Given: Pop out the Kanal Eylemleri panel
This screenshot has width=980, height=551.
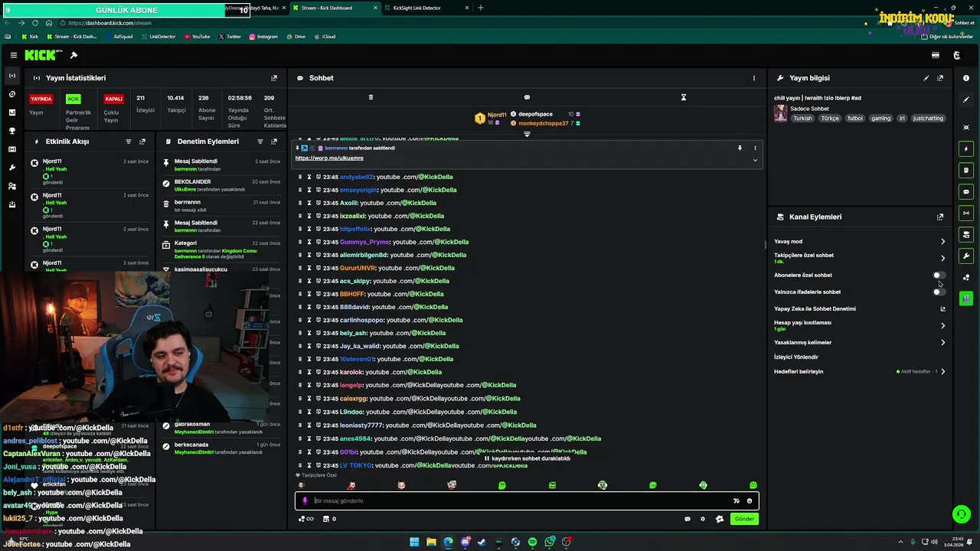Looking at the screenshot, I should pyautogui.click(x=940, y=217).
